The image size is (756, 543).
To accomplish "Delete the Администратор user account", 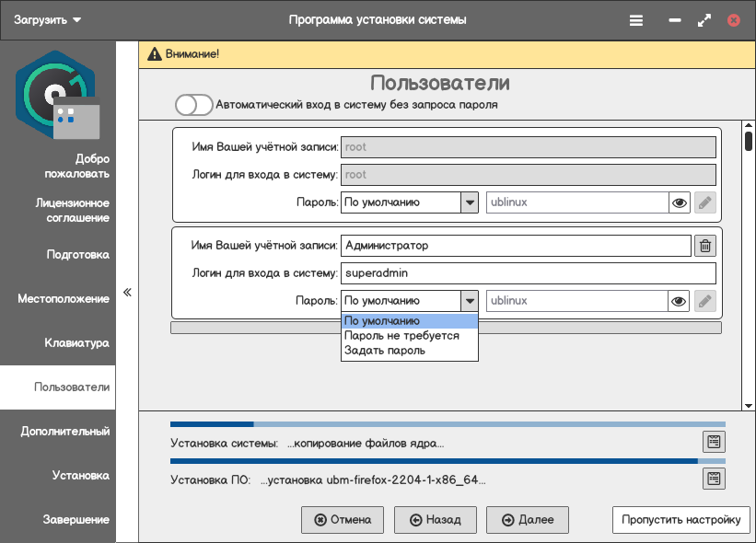I will [x=704, y=246].
